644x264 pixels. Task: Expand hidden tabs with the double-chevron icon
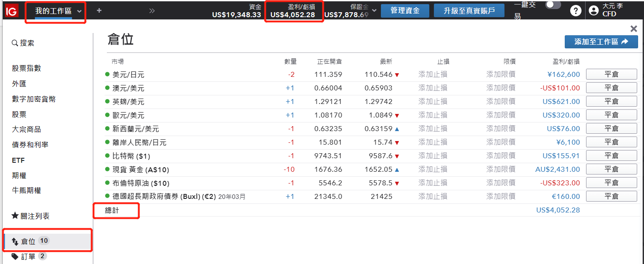click(152, 10)
